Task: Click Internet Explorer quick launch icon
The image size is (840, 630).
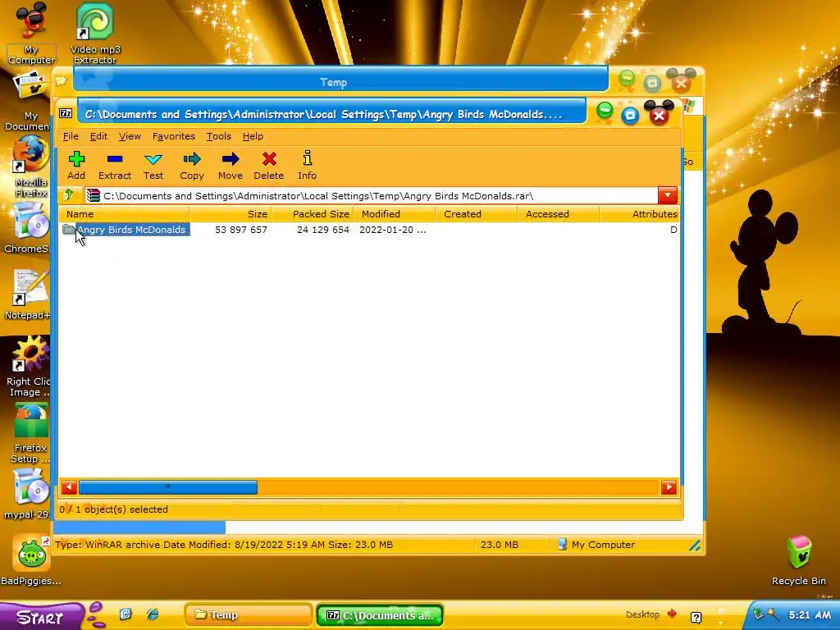Action: pos(153,614)
